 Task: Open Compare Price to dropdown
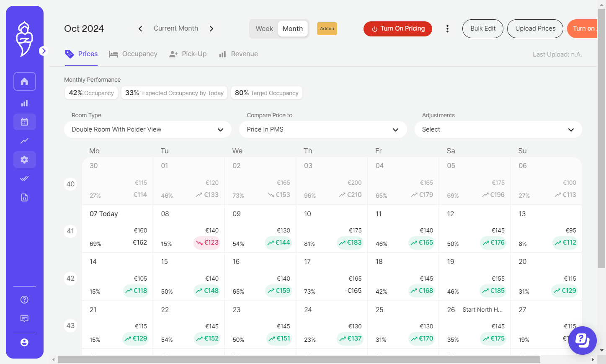tap(323, 129)
